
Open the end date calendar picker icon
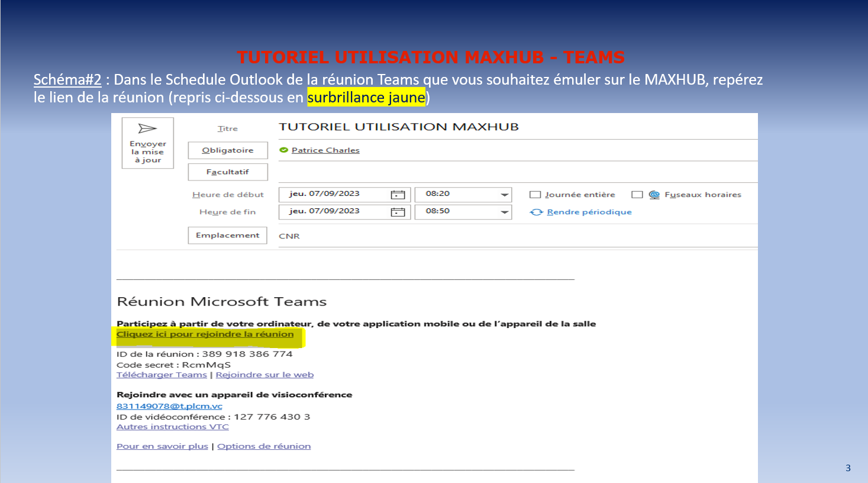click(398, 212)
